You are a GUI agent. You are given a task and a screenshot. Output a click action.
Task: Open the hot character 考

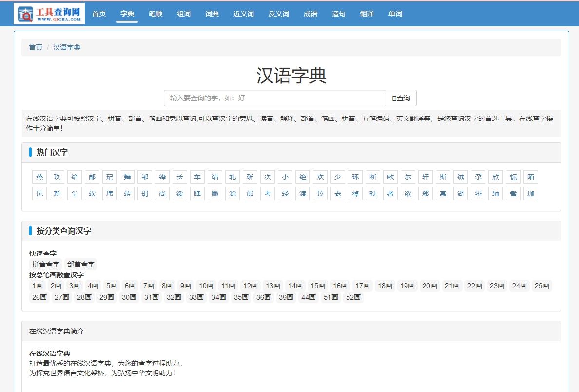(x=268, y=194)
